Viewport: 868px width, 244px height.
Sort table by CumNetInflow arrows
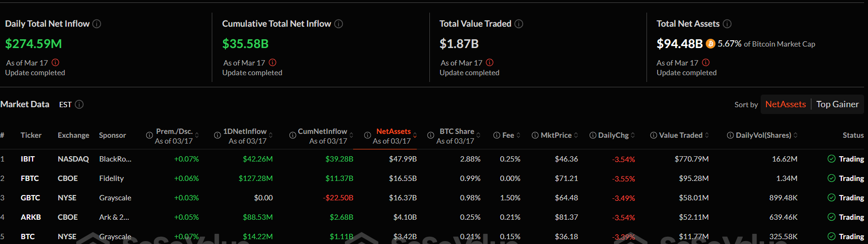point(351,135)
